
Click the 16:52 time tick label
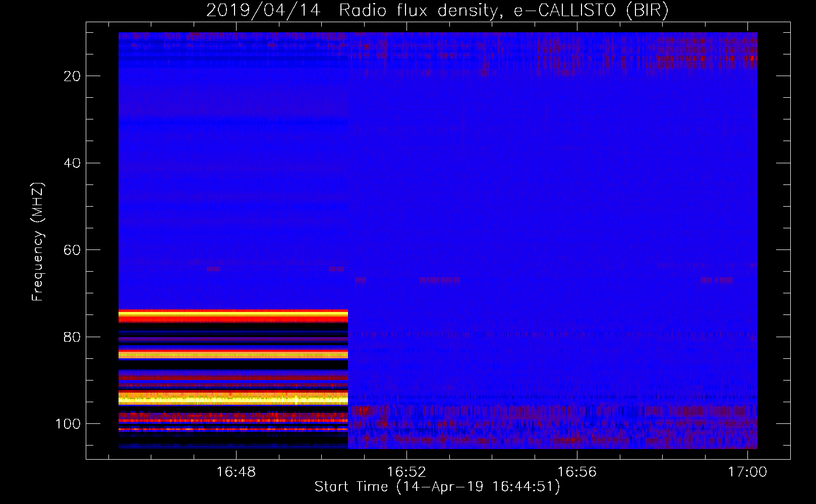point(406,472)
